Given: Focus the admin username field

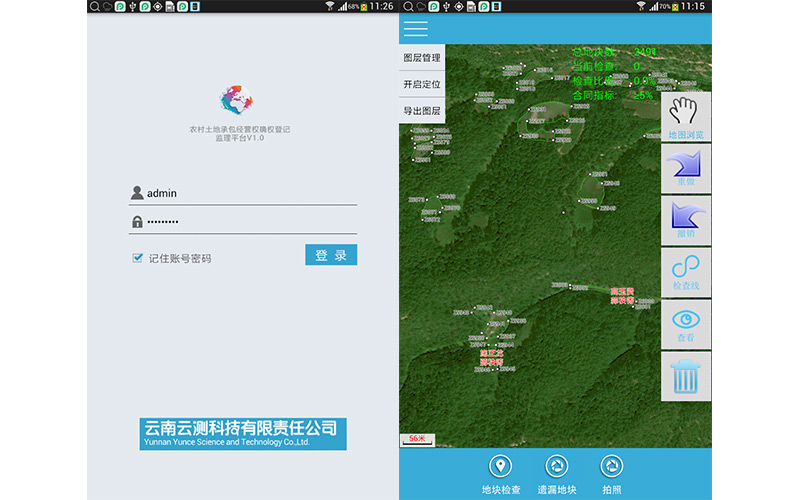Looking at the screenshot, I should tap(243, 193).
